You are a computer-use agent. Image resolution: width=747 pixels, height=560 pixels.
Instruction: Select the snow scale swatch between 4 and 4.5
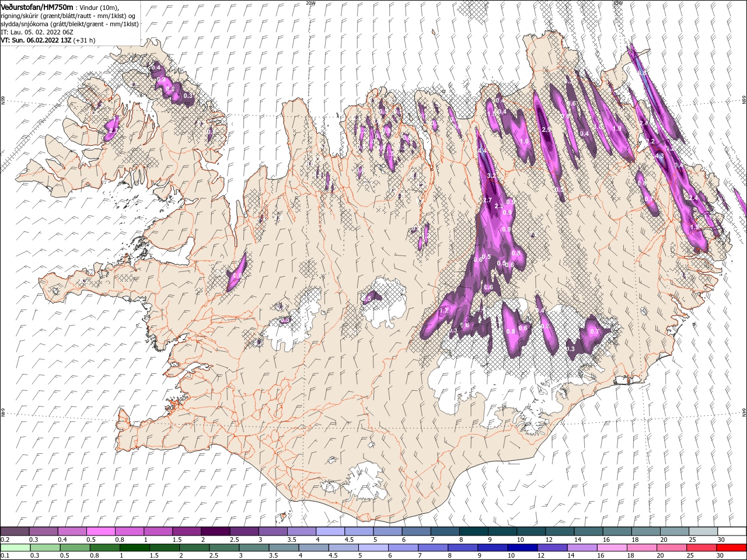(330, 531)
